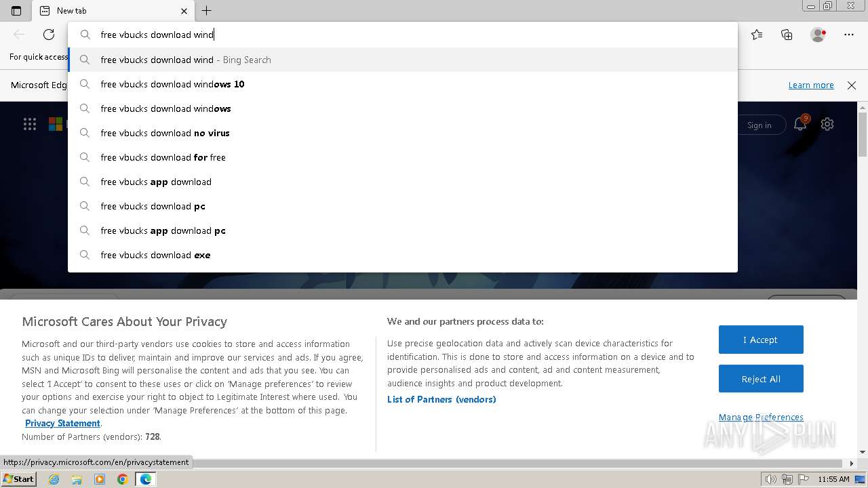Open a new tab with plus button
This screenshot has height=488, width=868.
click(x=207, y=11)
